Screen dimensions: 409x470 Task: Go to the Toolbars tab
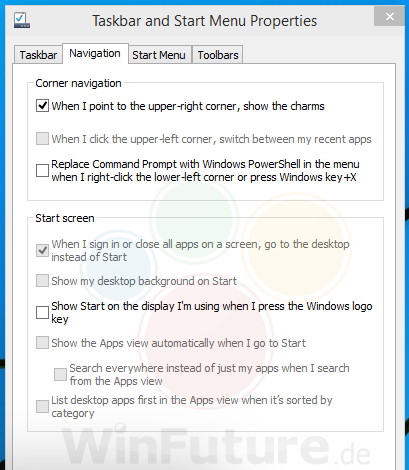tap(218, 55)
